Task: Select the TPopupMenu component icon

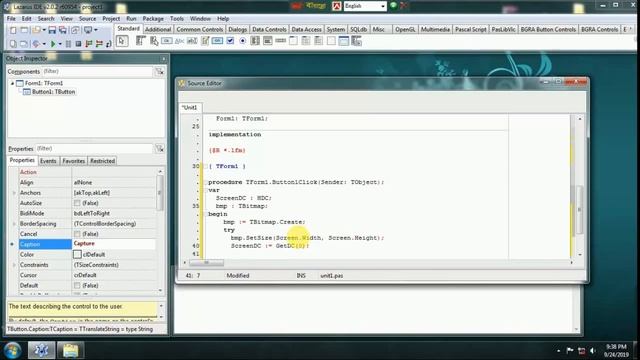Action: (x=154, y=41)
